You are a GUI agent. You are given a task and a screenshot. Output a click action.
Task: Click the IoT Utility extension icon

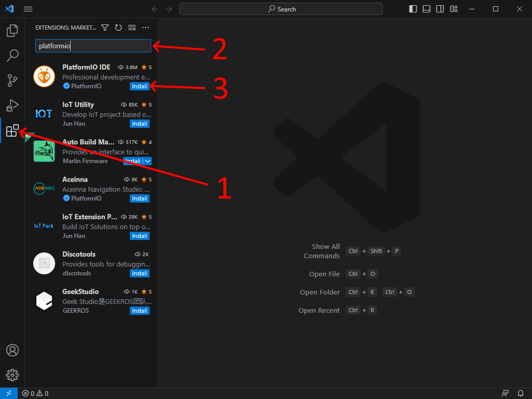coord(44,114)
